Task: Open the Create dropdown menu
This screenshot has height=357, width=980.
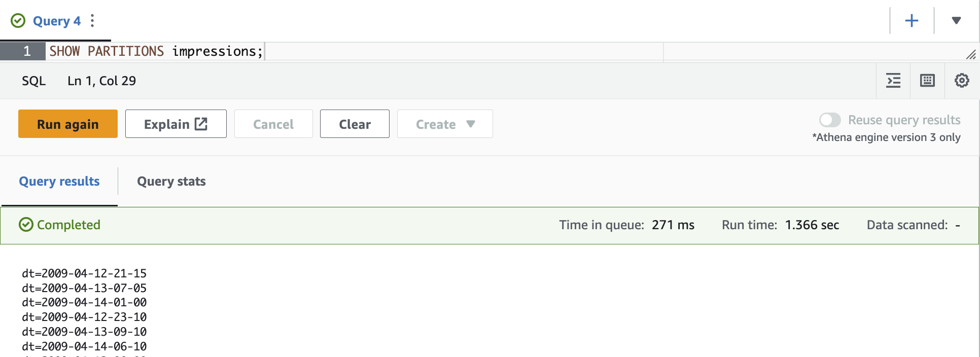Action: pyautogui.click(x=445, y=124)
